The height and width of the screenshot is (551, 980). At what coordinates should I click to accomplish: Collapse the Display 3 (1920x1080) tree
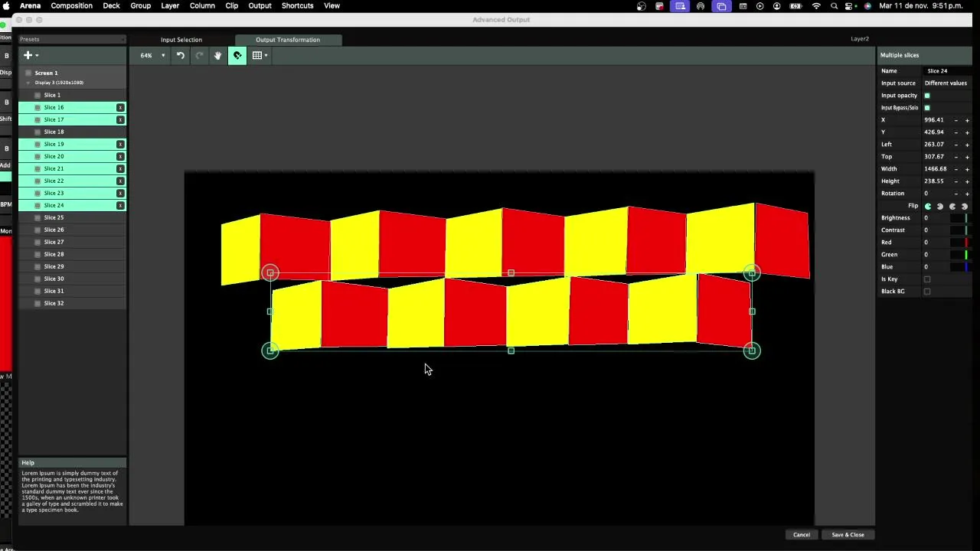[28, 83]
